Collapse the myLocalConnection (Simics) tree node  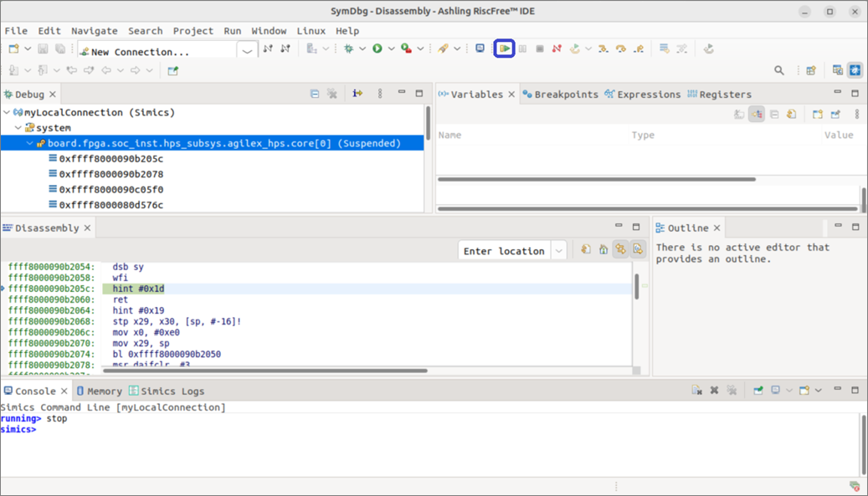point(8,112)
